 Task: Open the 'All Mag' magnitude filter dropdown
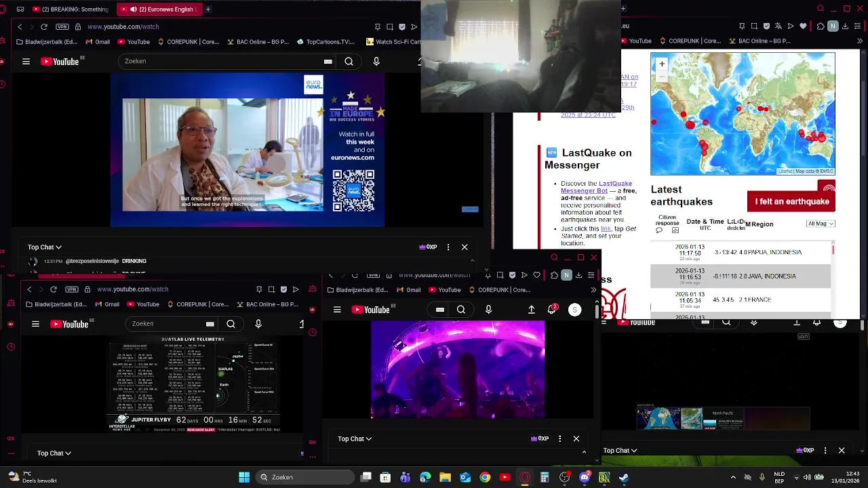point(821,224)
